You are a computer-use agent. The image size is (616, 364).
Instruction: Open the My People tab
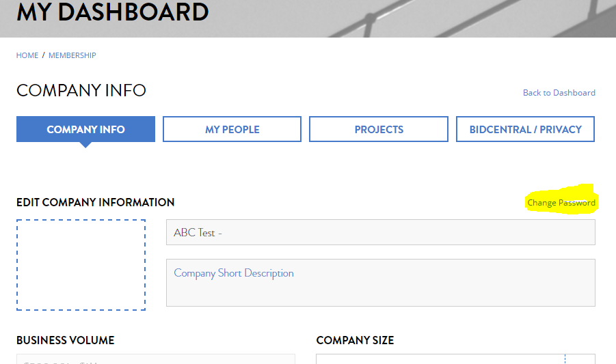232,129
